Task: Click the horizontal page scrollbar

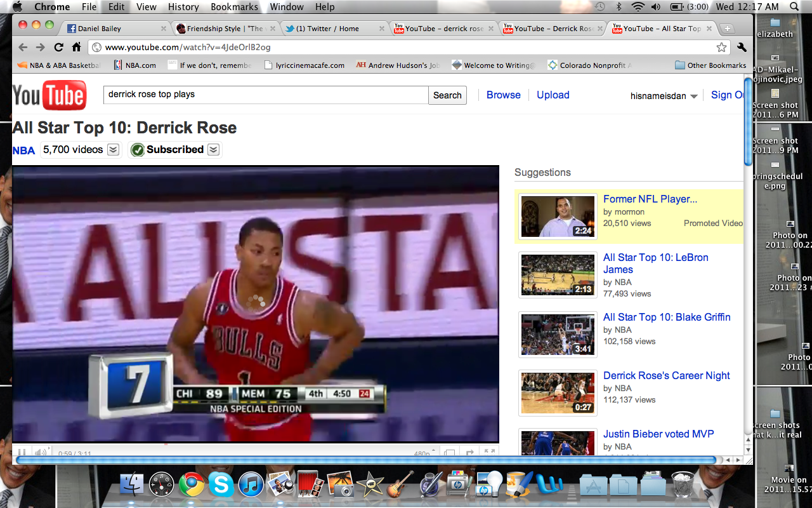Action: pos(366,460)
